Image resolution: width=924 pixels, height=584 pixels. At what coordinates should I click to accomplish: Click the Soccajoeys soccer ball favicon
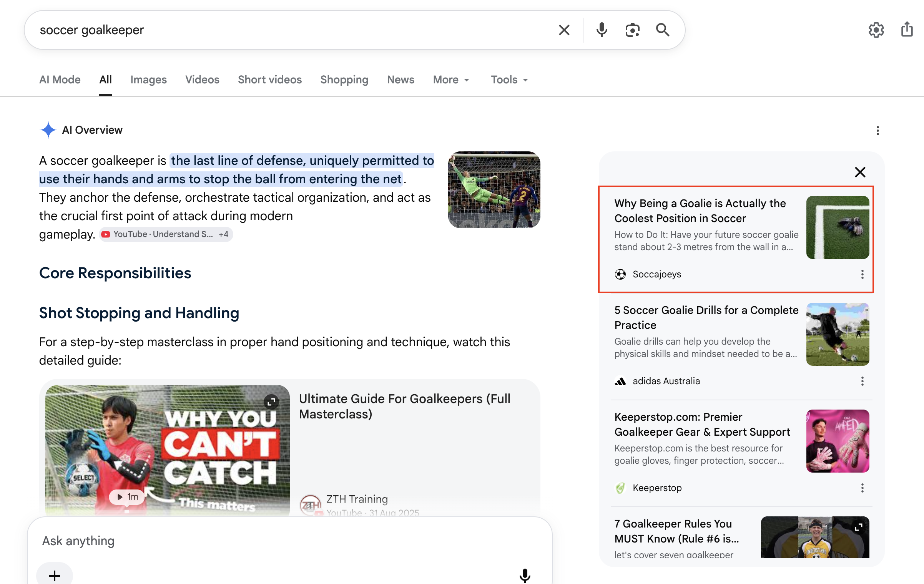[x=620, y=274]
